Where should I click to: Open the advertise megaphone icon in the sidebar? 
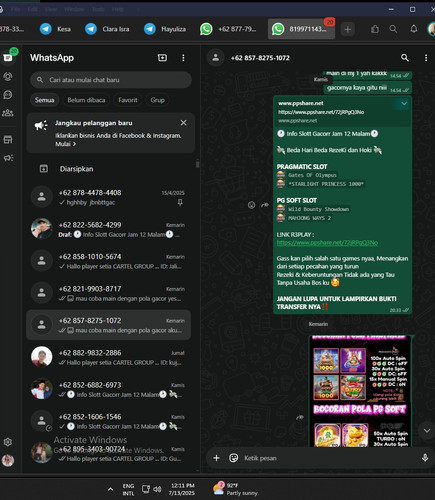click(8, 158)
